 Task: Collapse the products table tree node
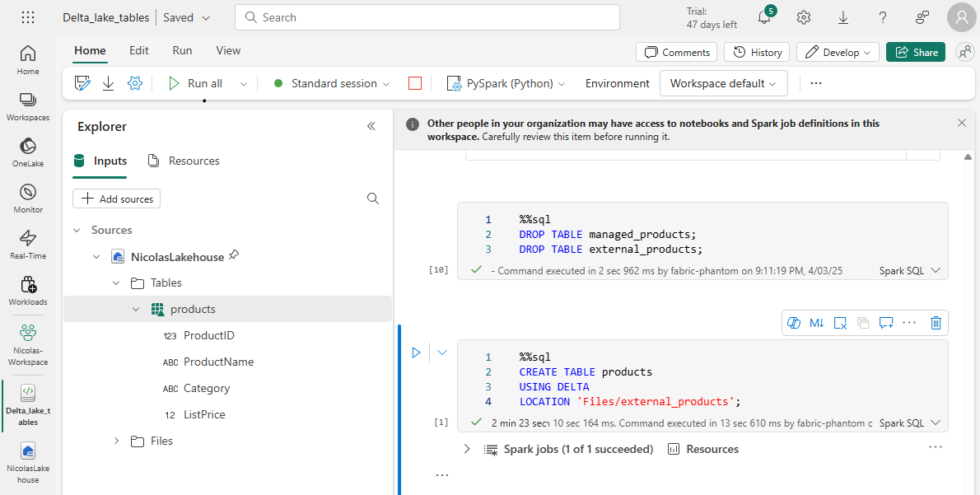point(136,310)
